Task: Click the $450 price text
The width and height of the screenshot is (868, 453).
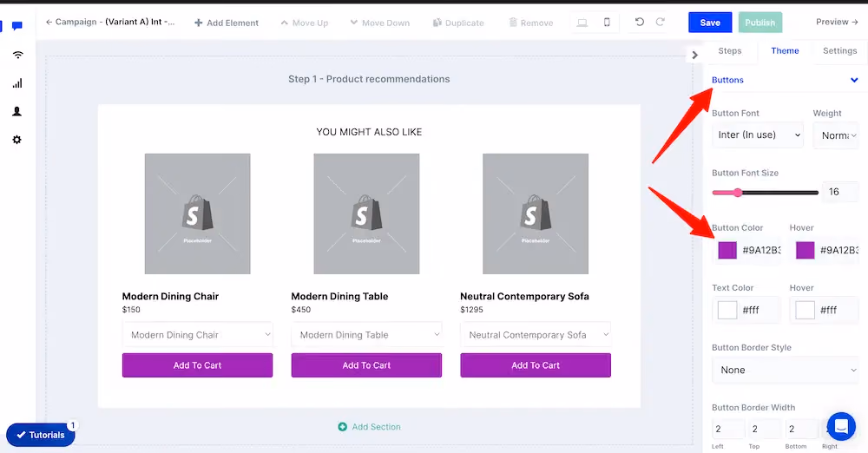Action: pos(301,310)
